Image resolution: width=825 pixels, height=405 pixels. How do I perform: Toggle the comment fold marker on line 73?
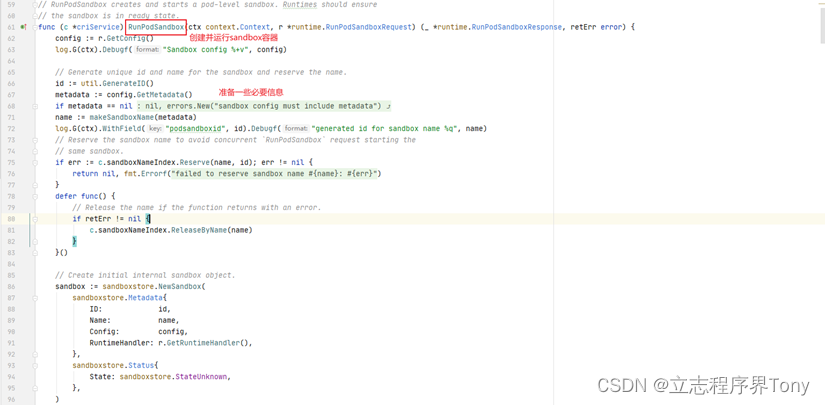35,140
